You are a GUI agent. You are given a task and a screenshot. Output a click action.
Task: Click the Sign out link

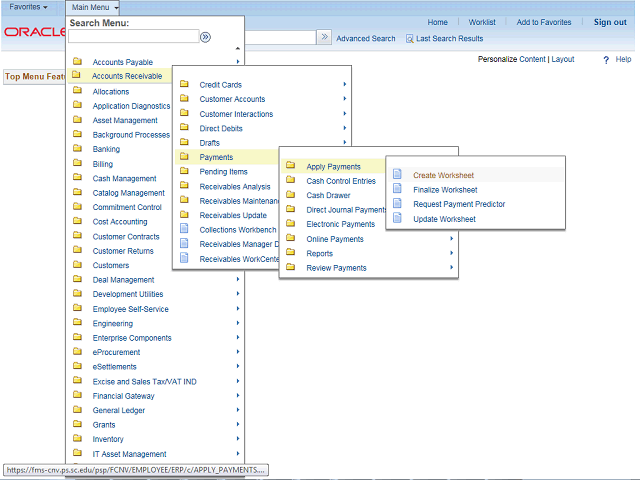pos(610,22)
